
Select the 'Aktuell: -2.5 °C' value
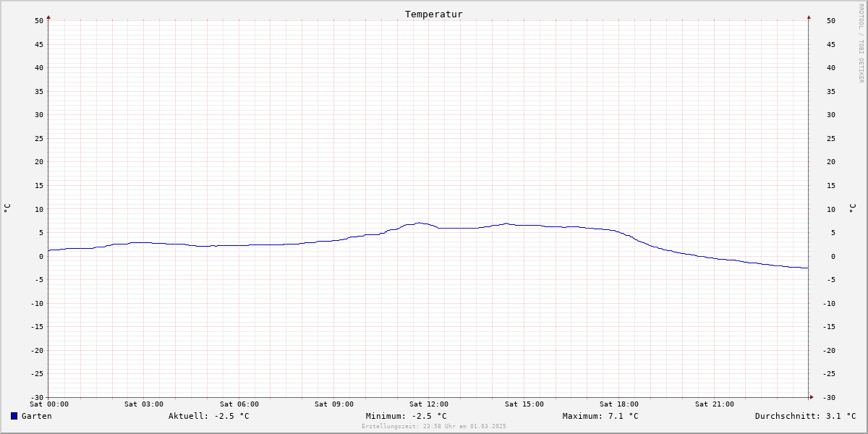pos(209,416)
